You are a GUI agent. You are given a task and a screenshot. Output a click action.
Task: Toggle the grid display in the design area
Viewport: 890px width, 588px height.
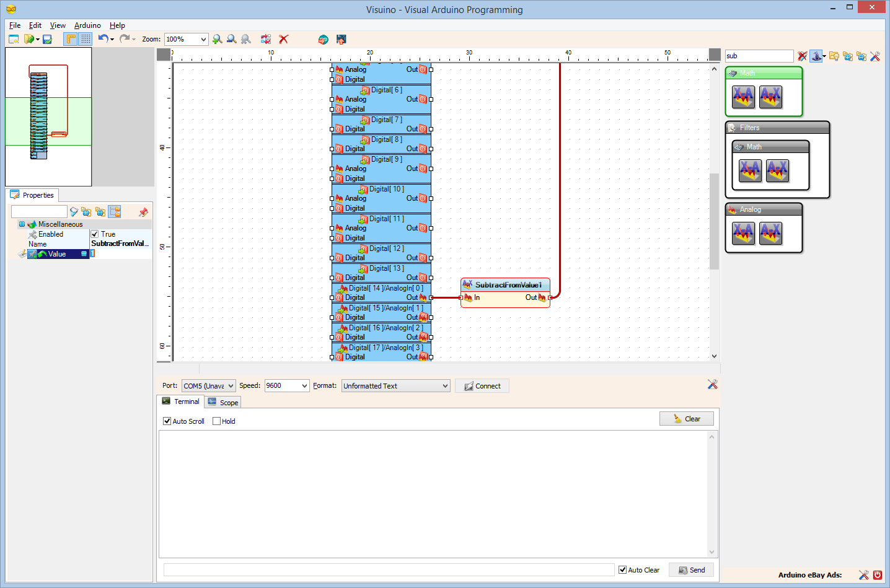pyautogui.click(x=85, y=39)
